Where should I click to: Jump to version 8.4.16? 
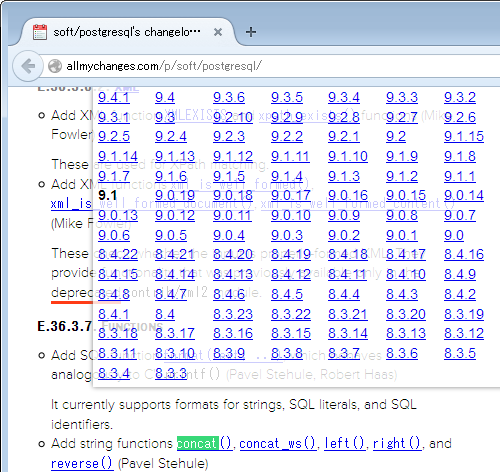click(464, 255)
